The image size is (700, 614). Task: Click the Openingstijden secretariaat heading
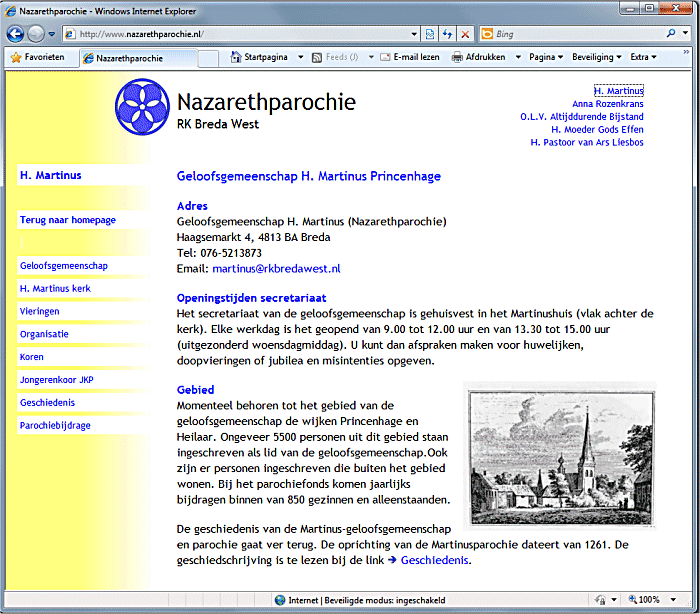pyautogui.click(x=251, y=298)
